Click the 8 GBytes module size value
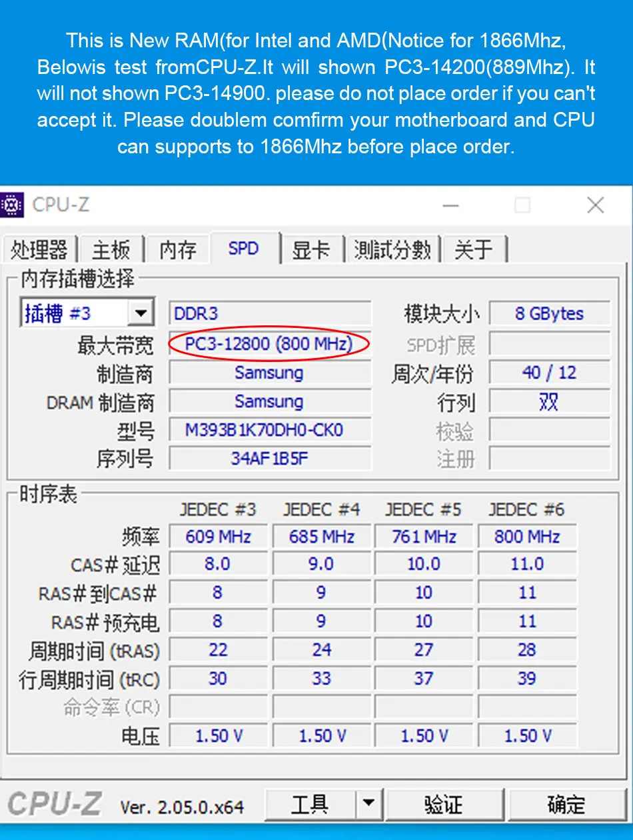 point(550,313)
